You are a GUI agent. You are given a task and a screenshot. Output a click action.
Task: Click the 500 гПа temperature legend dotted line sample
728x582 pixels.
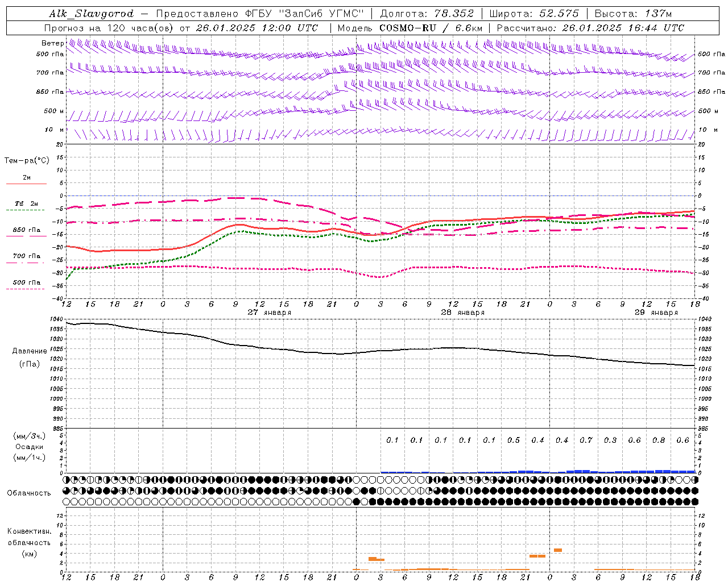click(26, 289)
